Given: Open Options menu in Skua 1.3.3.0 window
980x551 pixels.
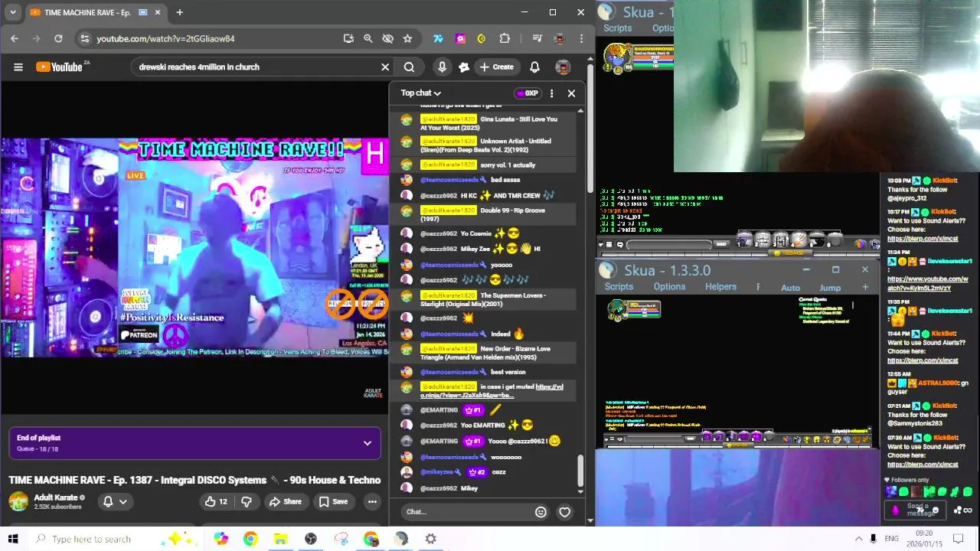Looking at the screenshot, I should point(669,287).
